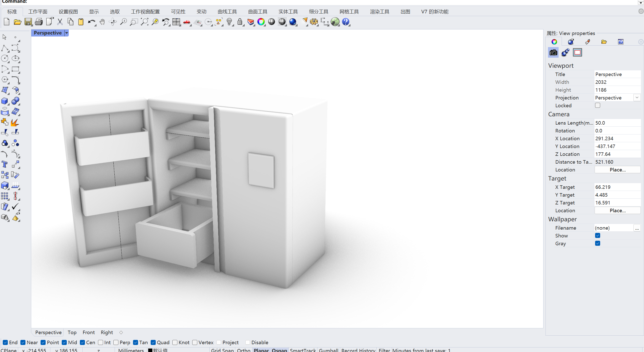This screenshot has height=352, width=644.
Task: Uncheck the wallpaper Gray checkbox
Action: (x=598, y=243)
